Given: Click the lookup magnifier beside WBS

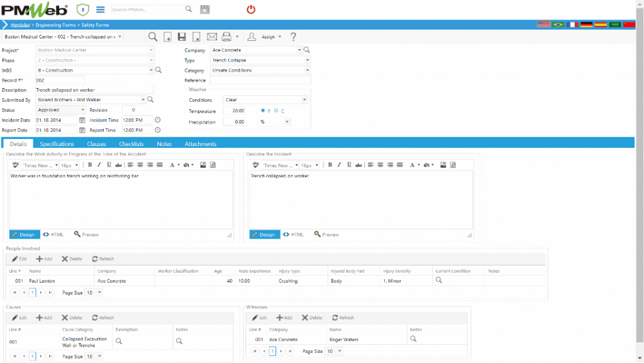Looking at the screenshot, I should 158,70.
